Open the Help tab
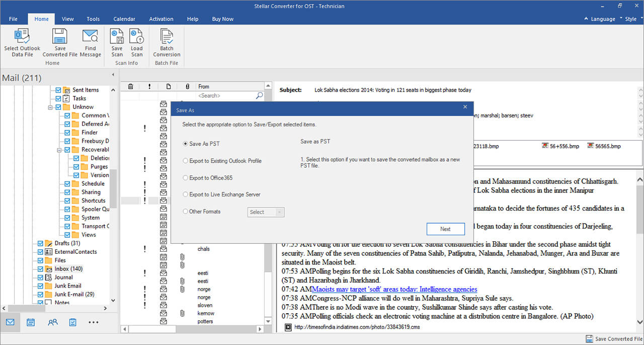Screen dimensions: 644x345 click(x=193, y=19)
